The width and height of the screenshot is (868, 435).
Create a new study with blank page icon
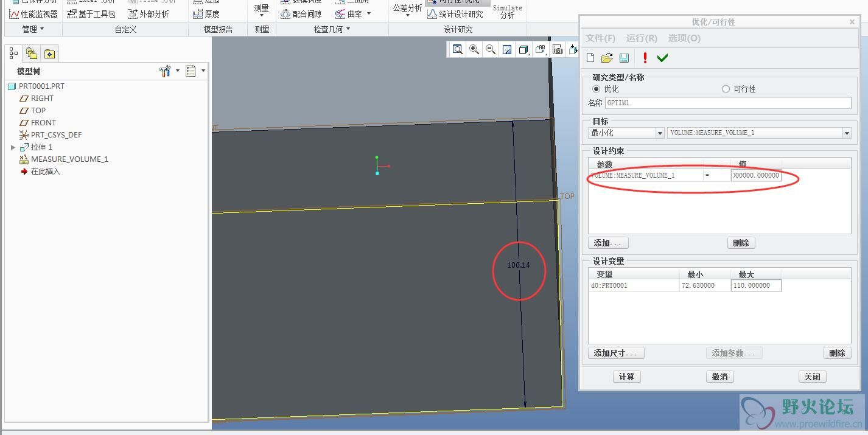point(590,58)
